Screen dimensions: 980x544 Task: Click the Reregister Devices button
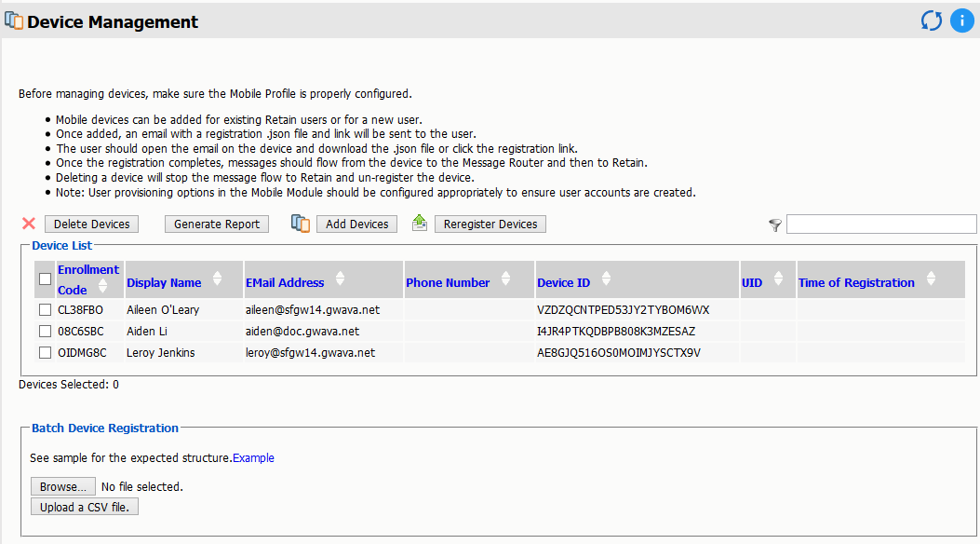click(490, 224)
